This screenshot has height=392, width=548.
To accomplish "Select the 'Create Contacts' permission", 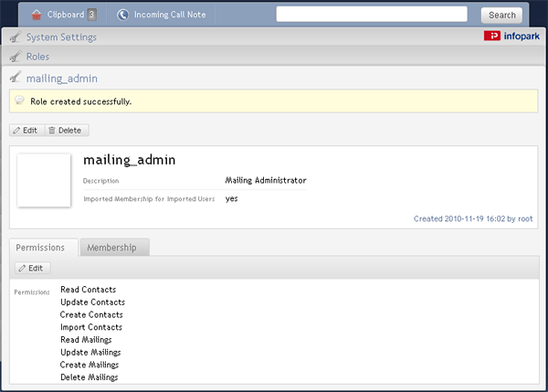I will [91, 314].
